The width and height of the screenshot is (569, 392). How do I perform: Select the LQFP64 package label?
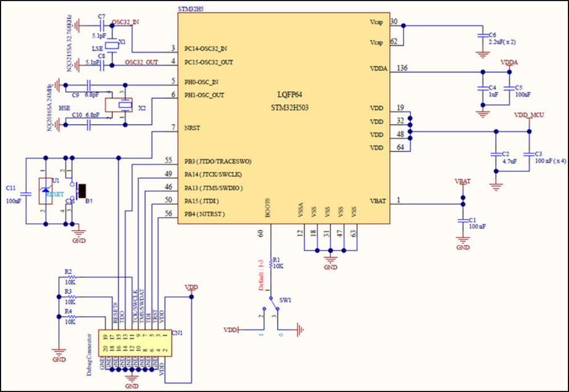[x=289, y=95]
